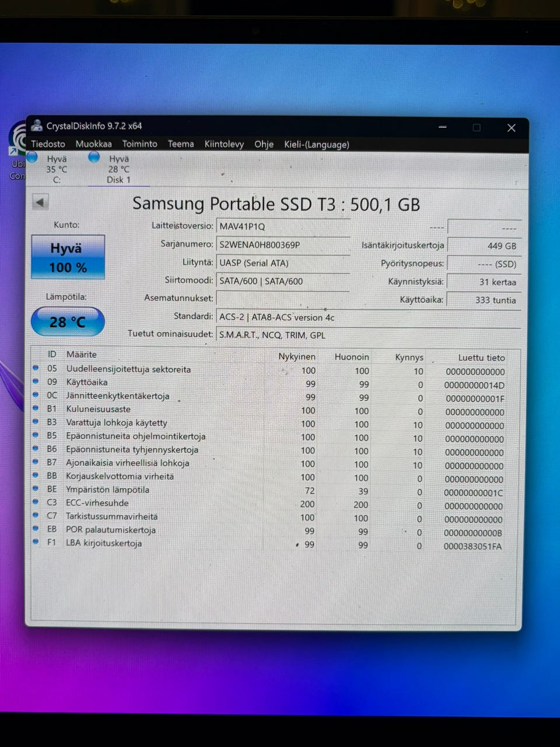The width and height of the screenshot is (560, 747).
Task: Click the status dot for row B7
Action: click(36, 462)
